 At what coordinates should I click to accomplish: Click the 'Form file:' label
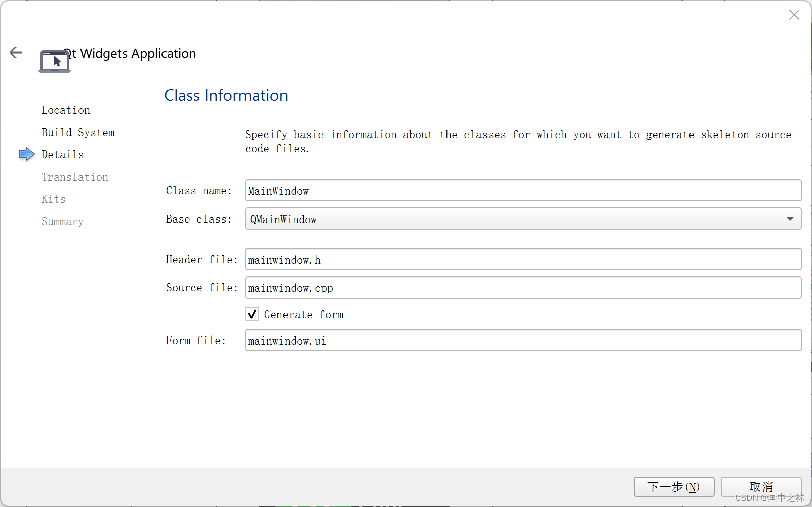pyautogui.click(x=196, y=341)
